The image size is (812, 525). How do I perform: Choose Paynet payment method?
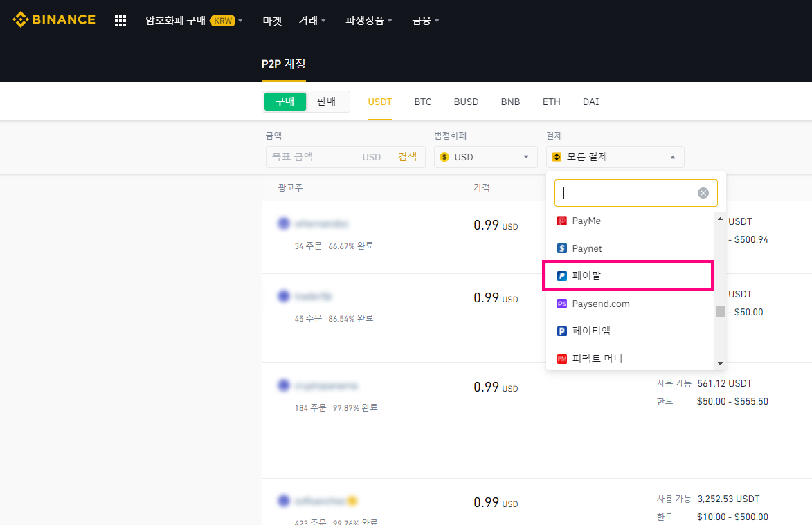(x=630, y=248)
